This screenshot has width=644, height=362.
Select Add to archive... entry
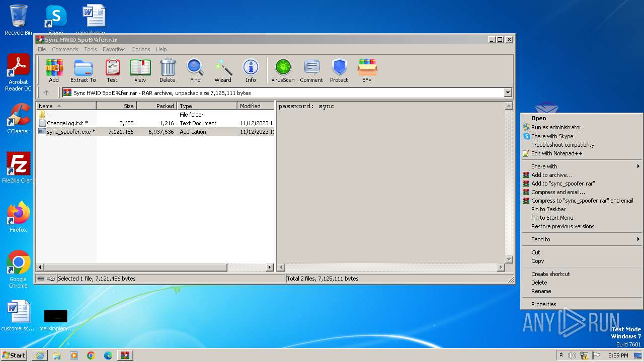[582, 175]
